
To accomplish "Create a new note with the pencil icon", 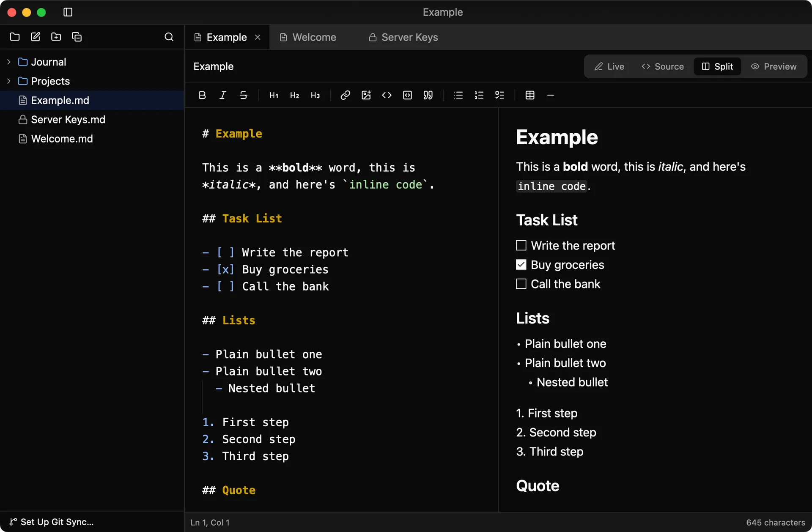I will tap(36, 37).
